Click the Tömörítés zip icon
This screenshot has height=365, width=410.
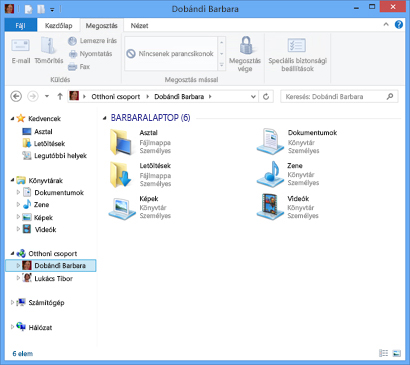[49, 46]
